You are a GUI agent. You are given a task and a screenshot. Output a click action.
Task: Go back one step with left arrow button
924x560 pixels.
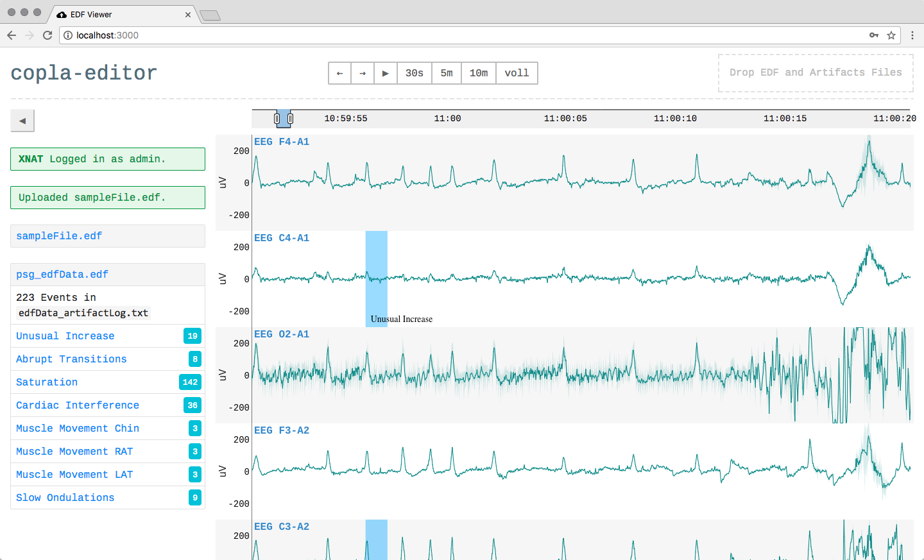[x=339, y=73]
